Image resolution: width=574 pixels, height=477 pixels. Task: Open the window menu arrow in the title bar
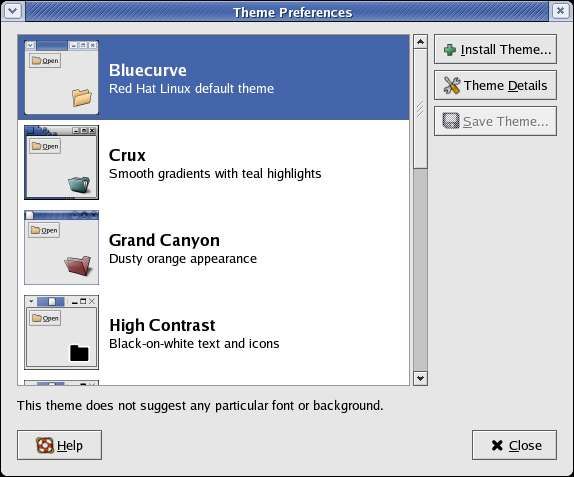pyautogui.click(x=13, y=11)
